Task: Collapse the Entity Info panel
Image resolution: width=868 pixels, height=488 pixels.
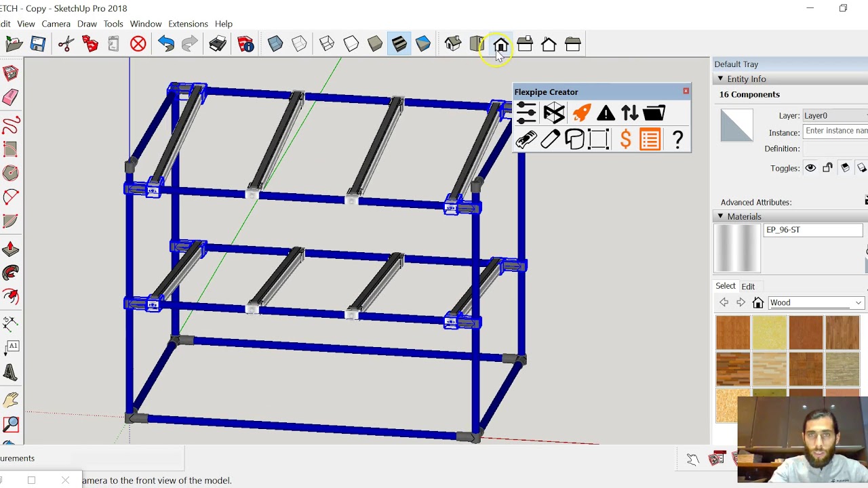Action: click(720, 79)
